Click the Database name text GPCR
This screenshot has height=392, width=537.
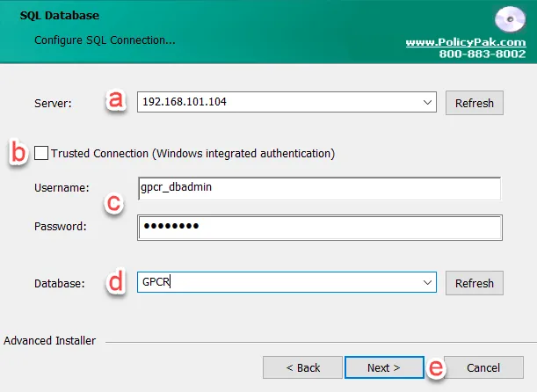pyautogui.click(x=156, y=283)
